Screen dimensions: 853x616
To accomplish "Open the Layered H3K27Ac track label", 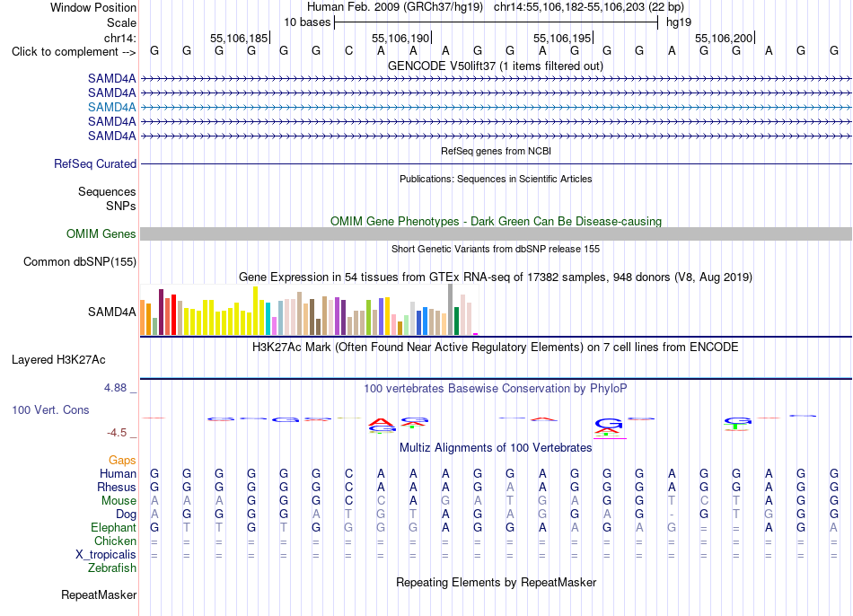I will click(58, 360).
